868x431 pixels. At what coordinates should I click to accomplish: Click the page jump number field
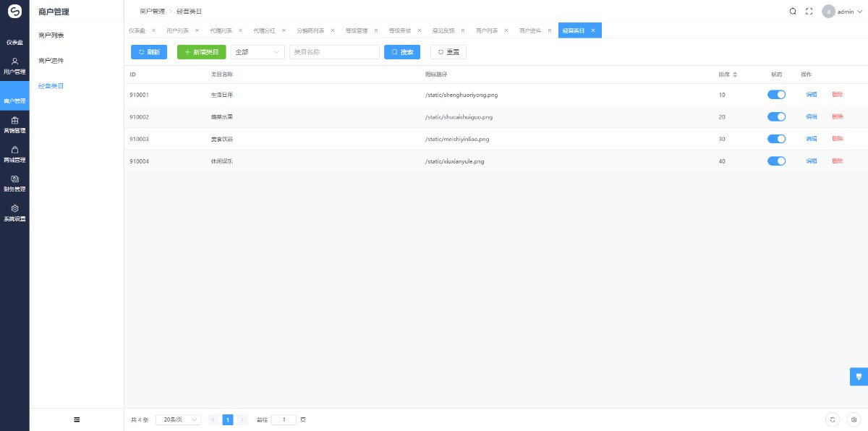pos(284,419)
